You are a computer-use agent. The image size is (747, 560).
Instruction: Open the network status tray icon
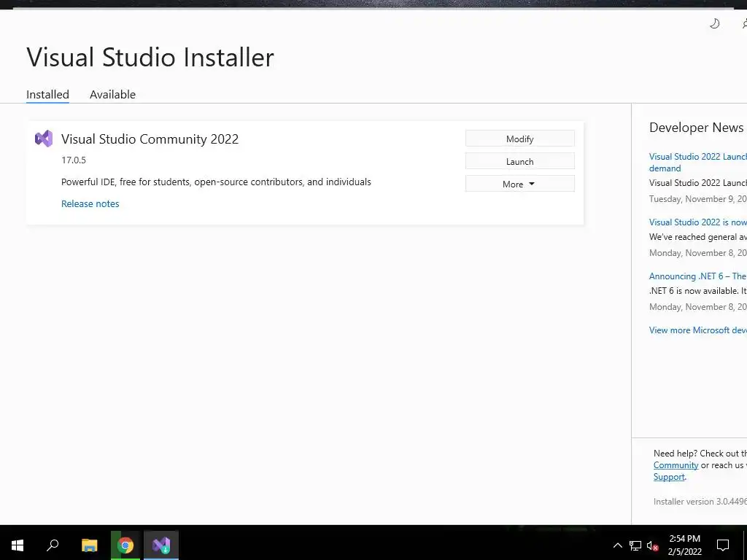coord(635,545)
